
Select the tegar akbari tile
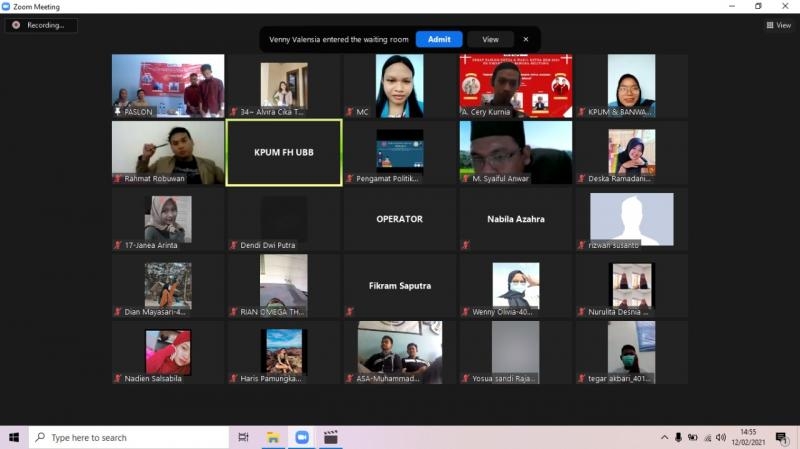[x=632, y=353]
